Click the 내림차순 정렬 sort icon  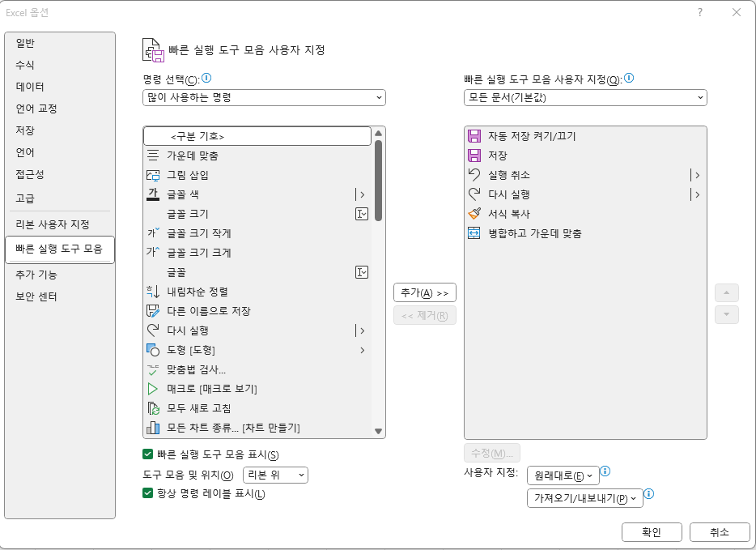tap(153, 292)
